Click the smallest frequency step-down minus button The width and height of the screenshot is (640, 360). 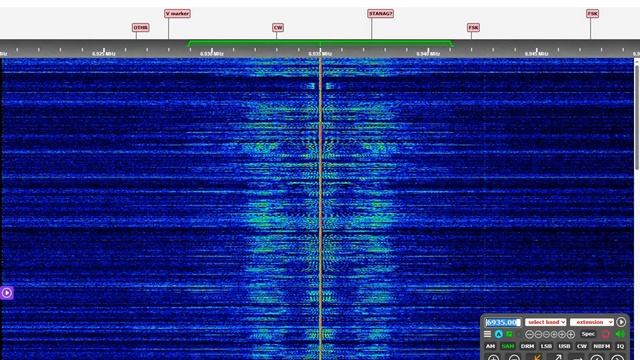(x=546, y=334)
